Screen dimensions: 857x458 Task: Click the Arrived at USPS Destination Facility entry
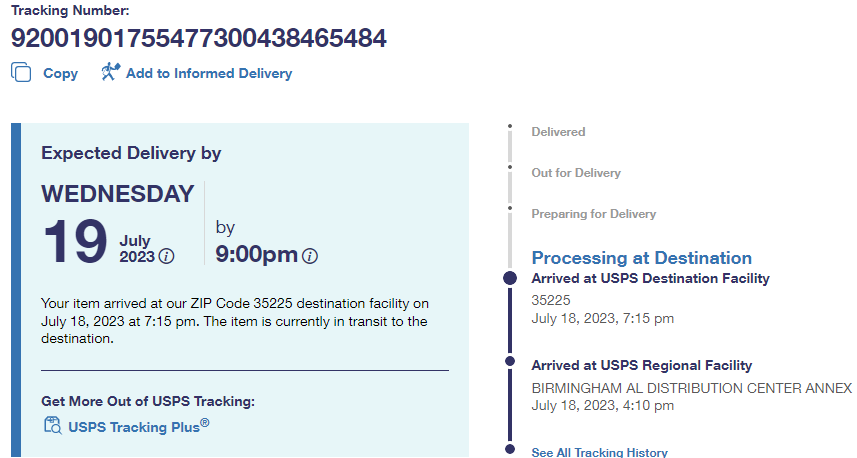[650, 279]
